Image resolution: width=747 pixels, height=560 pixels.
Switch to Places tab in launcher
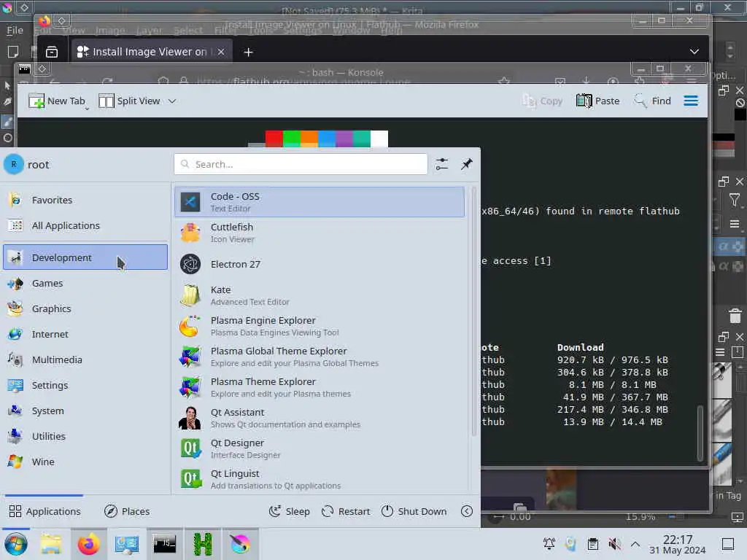(x=127, y=511)
